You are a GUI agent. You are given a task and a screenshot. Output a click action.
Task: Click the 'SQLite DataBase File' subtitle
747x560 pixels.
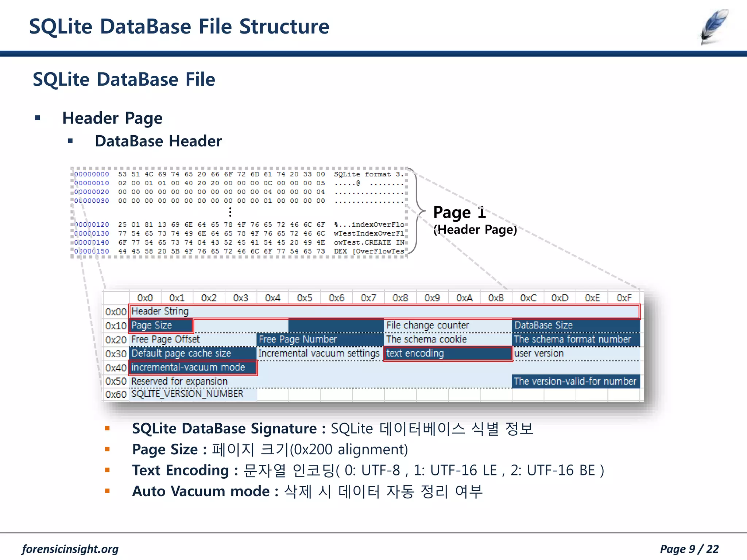point(124,79)
